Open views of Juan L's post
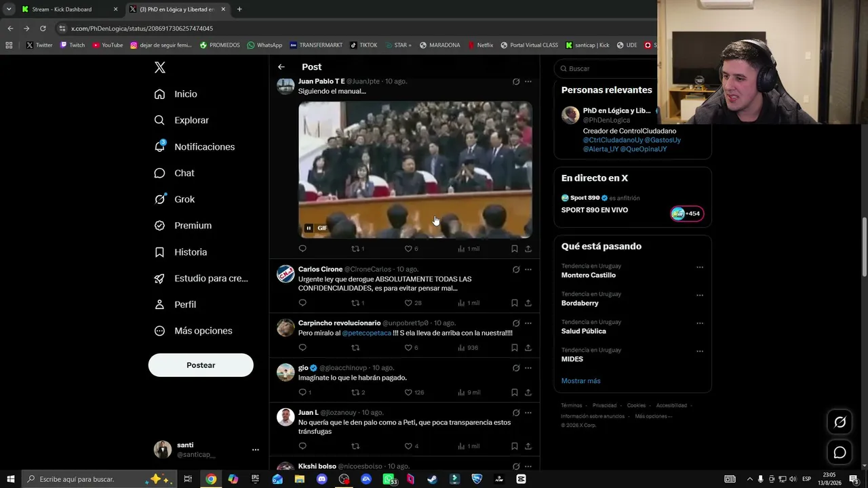This screenshot has height=488, width=868. (x=469, y=446)
